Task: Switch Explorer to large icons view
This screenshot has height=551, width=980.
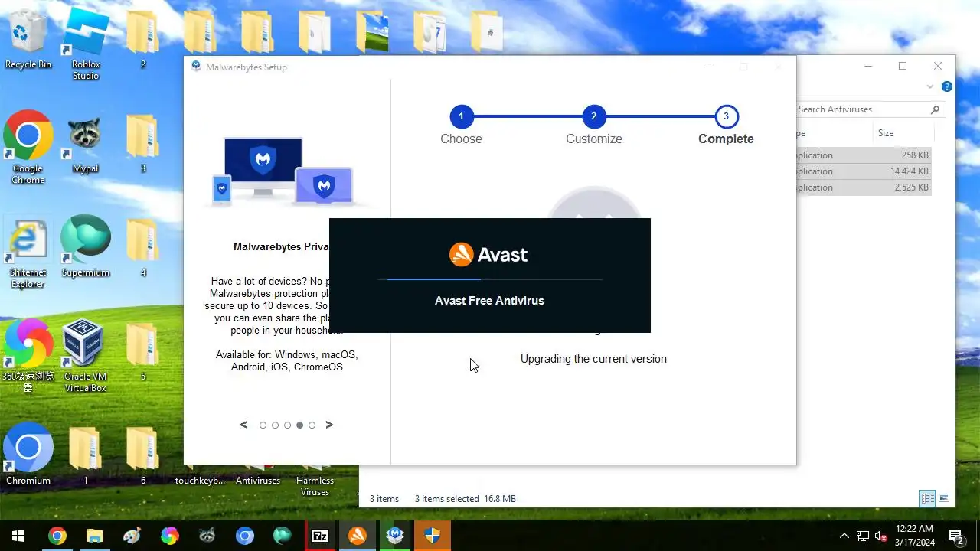Action: pyautogui.click(x=944, y=498)
